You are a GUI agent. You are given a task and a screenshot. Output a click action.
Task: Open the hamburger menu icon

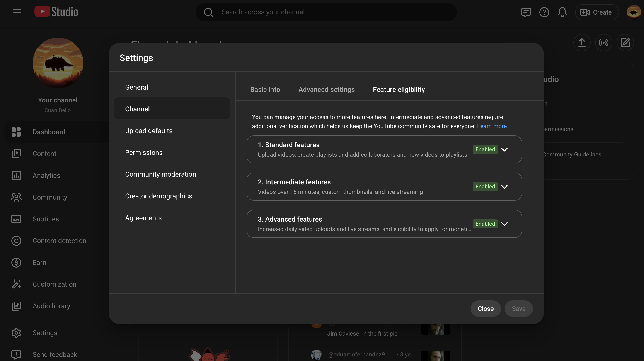pos(17,12)
